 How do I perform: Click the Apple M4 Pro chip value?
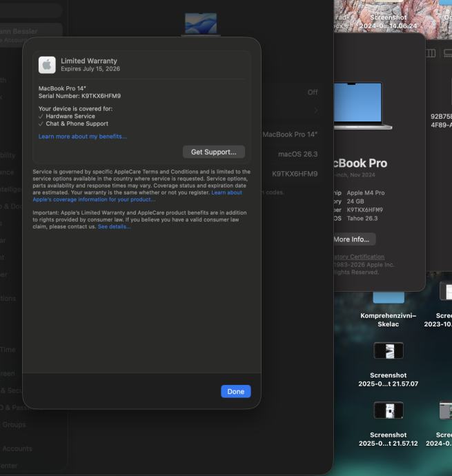point(365,192)
